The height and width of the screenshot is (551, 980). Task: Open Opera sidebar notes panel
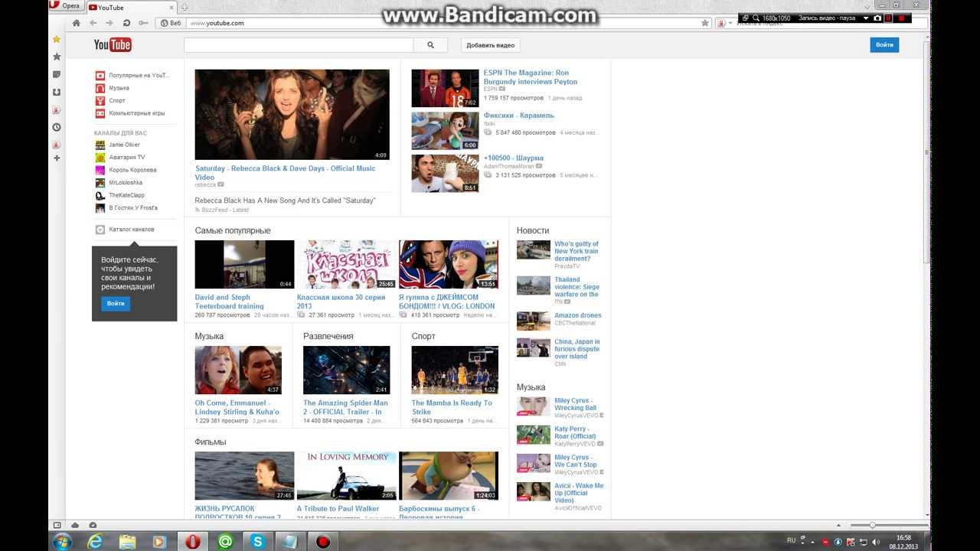(57, 74)
